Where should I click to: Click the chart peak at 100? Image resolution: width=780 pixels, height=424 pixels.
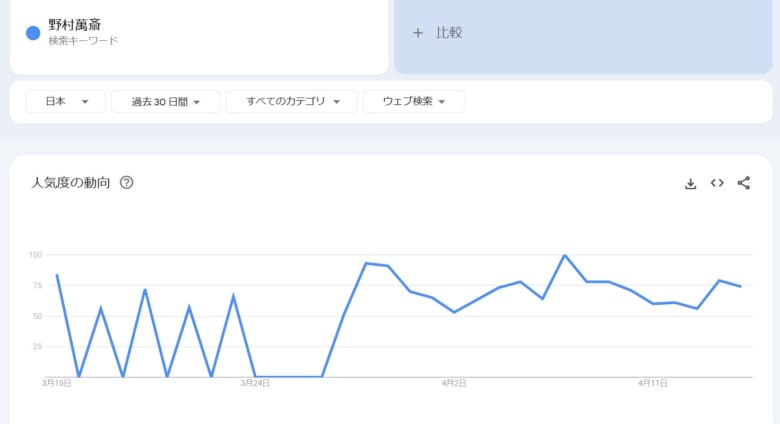[565, 255]
